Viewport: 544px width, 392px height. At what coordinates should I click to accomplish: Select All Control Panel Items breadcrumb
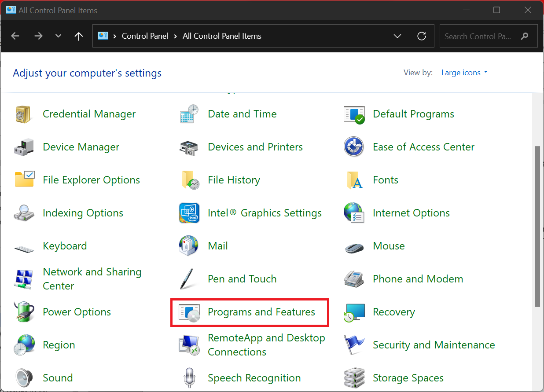[222, 36]
